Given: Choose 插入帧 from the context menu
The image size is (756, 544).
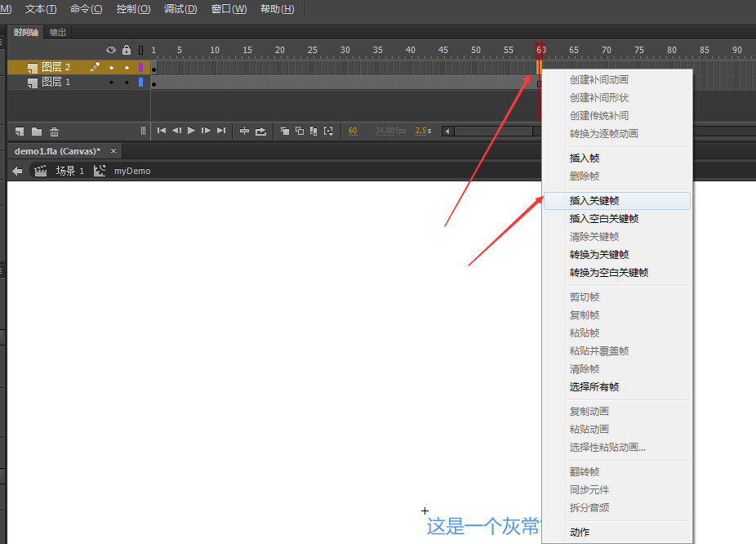Looking at the screenshot, I should tap(617, 158).
